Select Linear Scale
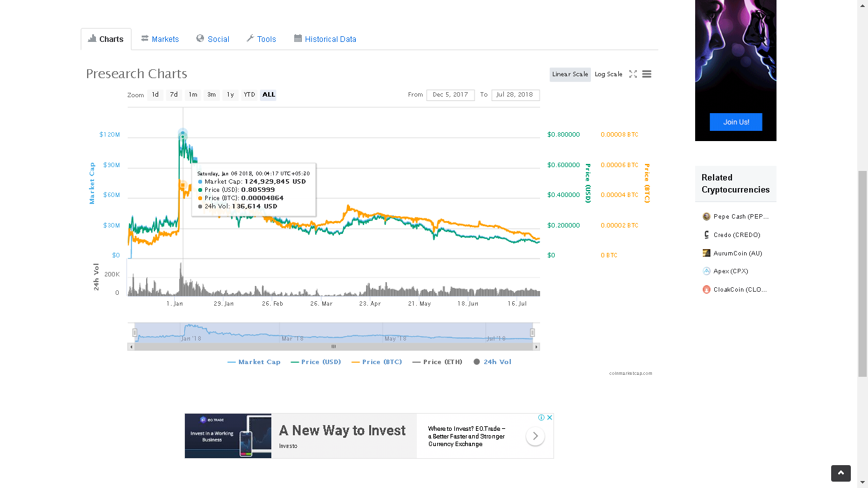Screen dimensions: 868x488 coord(570,74)
